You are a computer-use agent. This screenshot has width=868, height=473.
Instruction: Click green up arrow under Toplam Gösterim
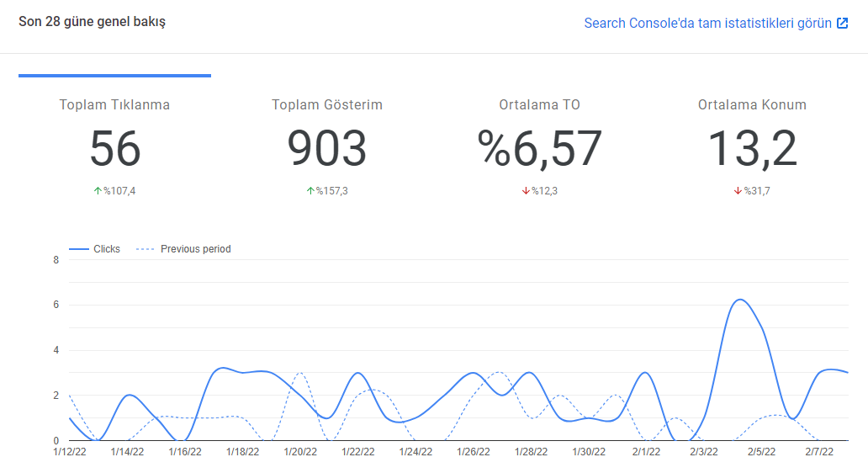(x=310, y=190)
